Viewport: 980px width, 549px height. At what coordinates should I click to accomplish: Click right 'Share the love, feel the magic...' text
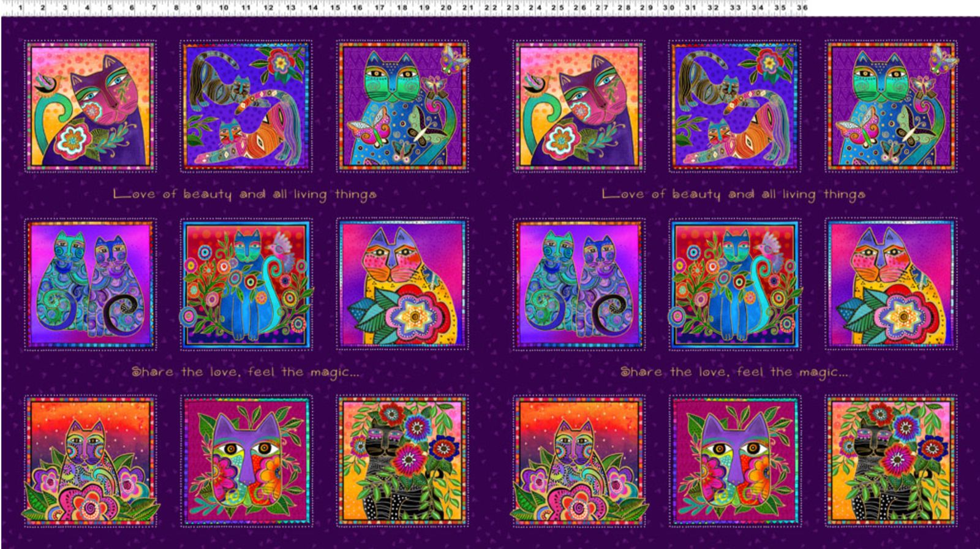(734, 372)
